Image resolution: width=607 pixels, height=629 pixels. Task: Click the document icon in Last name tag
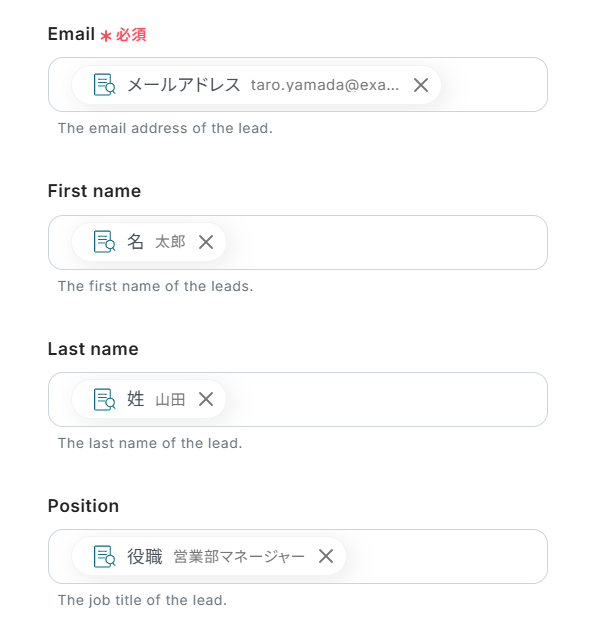(104, 399)
